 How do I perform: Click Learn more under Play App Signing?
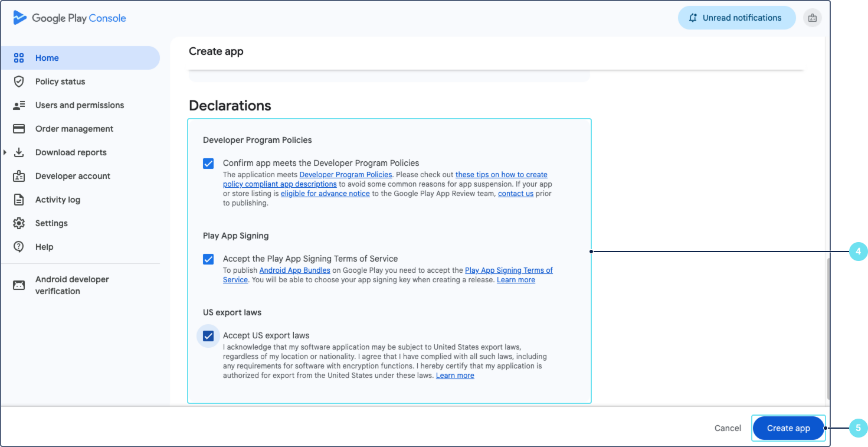516,280
